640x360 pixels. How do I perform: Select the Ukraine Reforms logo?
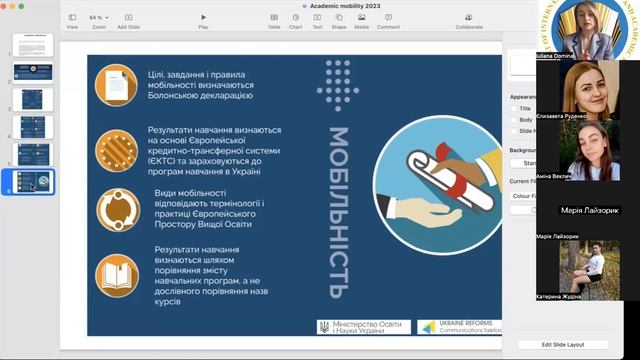point(460,327)
